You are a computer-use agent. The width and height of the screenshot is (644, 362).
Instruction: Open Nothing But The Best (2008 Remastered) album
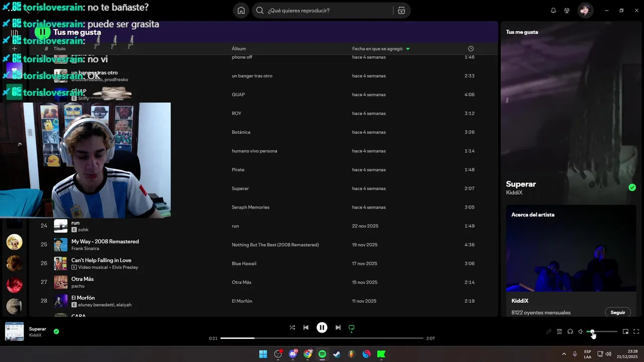pyautogui.click(x=275, y=245)
